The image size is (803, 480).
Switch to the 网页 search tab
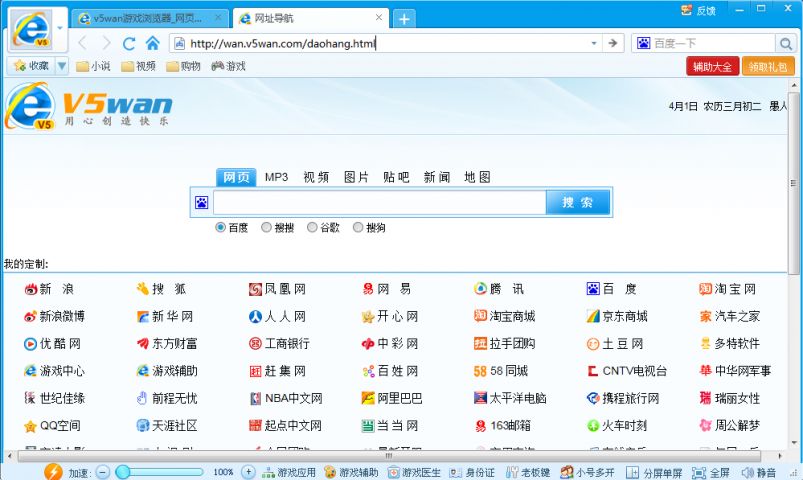pos(236,177)
